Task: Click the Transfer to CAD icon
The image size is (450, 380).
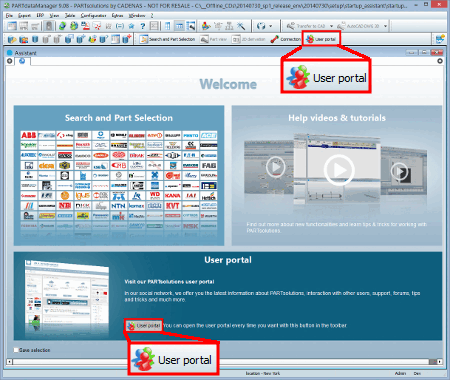Action: [x=291, y=26]
